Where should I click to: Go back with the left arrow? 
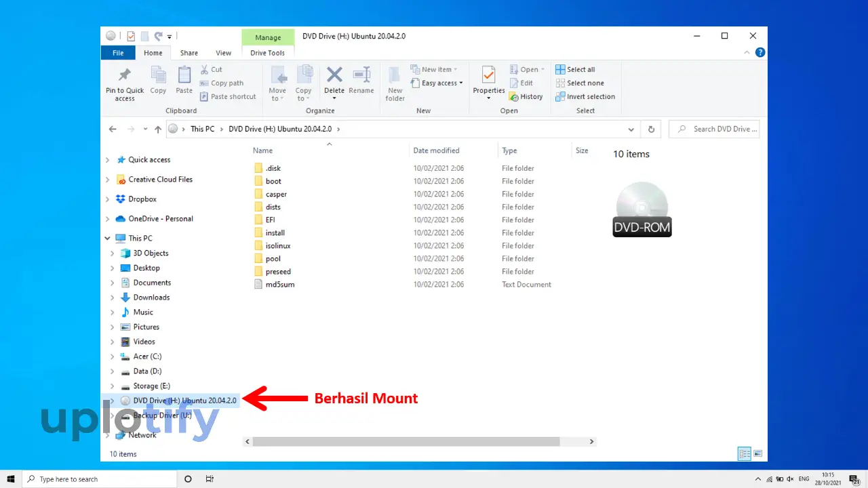113,129
